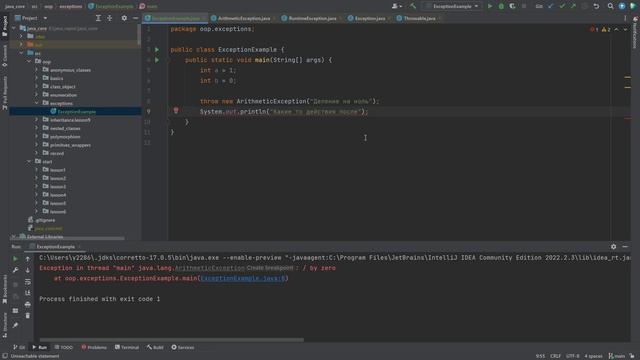This screenshot has height=360, width=640.
Task: Expand the lesson1 package
Action: coord(36,170)
